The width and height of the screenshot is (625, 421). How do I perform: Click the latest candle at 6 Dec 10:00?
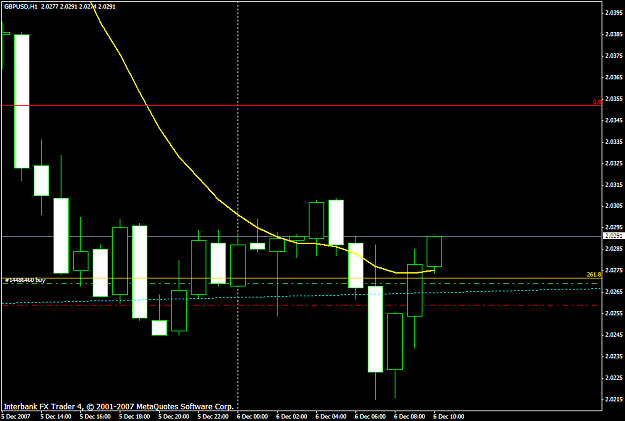coord(434,252)
